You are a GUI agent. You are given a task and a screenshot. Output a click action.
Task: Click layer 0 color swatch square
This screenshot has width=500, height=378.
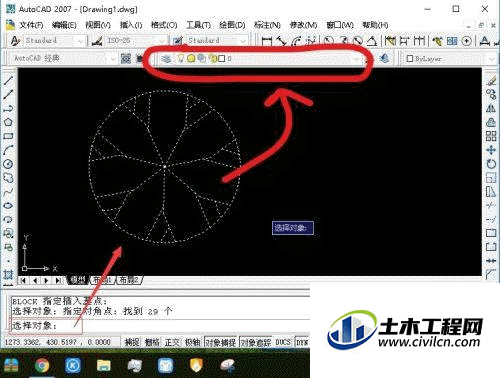click(x=221, y=59)
